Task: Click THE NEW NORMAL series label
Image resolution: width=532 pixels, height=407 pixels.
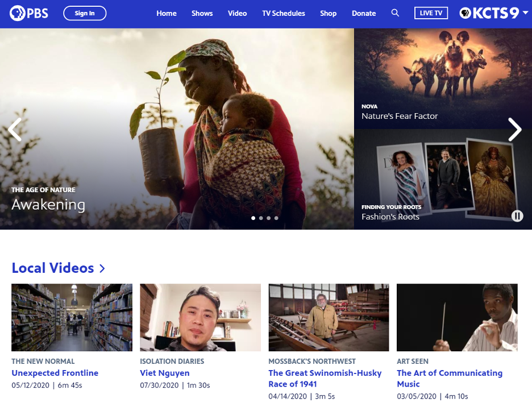Action: 43,361
